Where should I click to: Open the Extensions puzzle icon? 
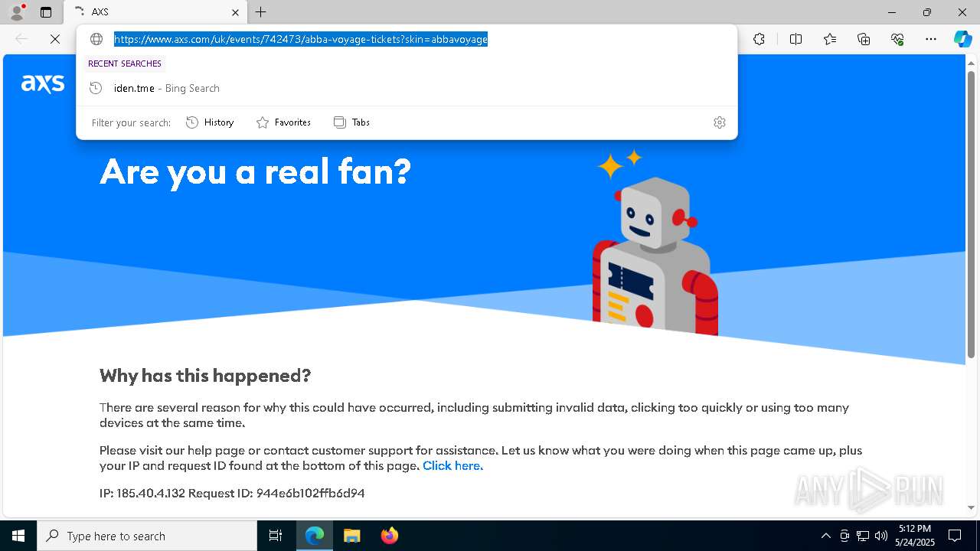(759, 39)
